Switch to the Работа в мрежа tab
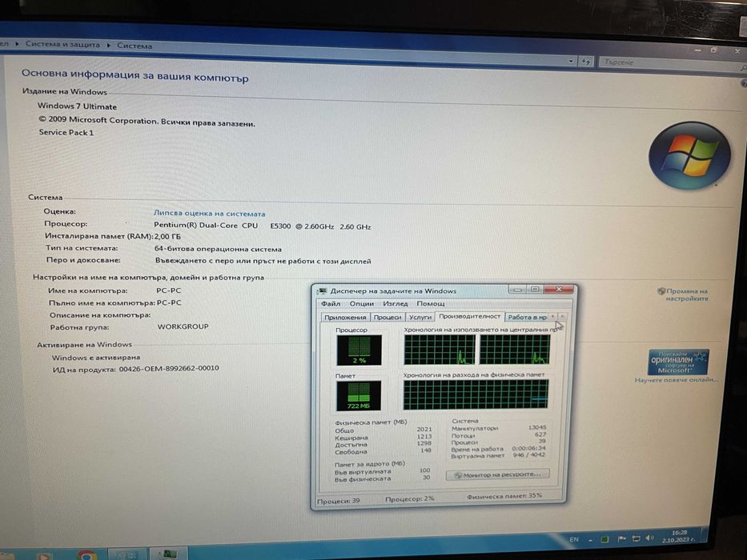 [527, 317]
